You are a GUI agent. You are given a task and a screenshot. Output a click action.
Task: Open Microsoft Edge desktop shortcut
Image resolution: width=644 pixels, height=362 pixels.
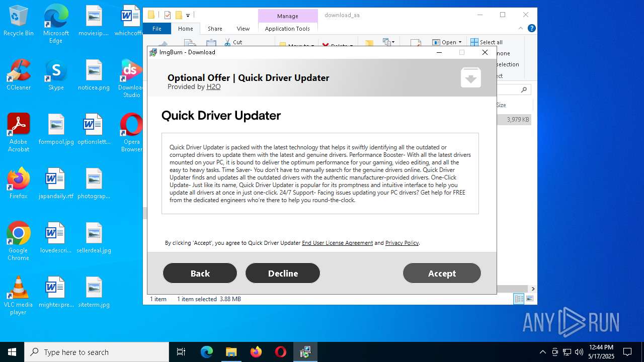(56, 24)
